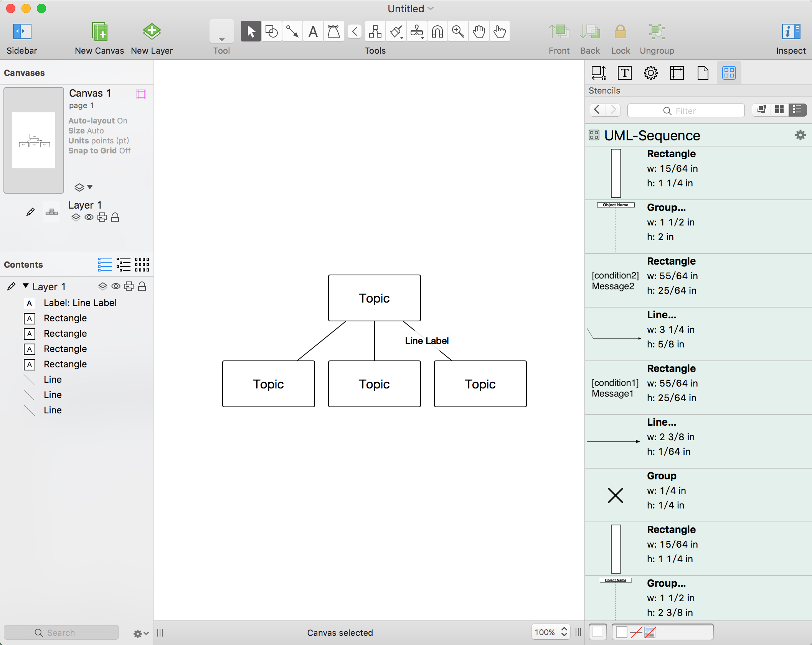The image size is (812, 645).
Task: Collapse Layer 1 disclosure triangle in Contents
Action: point(26,286)
